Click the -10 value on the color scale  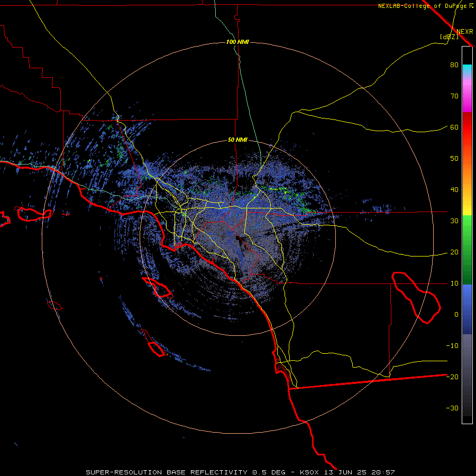pos(452,346)
